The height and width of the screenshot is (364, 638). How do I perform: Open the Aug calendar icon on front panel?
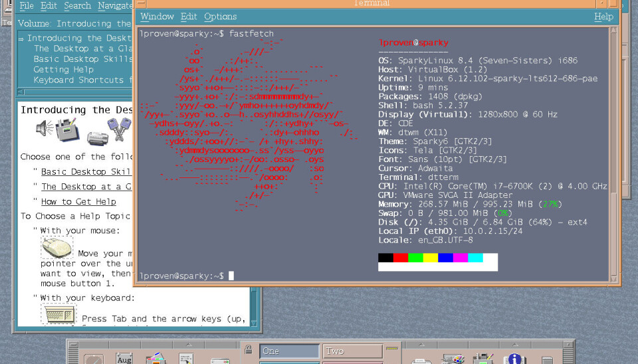(x=124, y=358)
